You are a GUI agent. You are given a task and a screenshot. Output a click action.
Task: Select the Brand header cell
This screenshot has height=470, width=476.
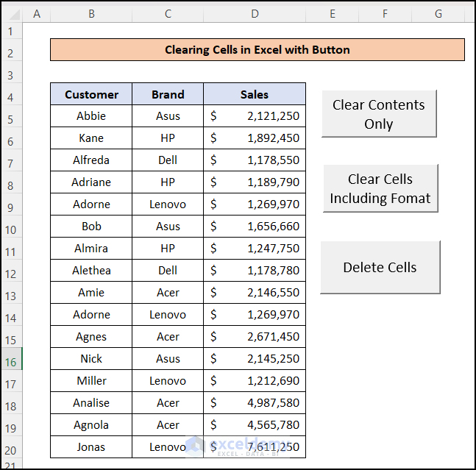point(168,94)
